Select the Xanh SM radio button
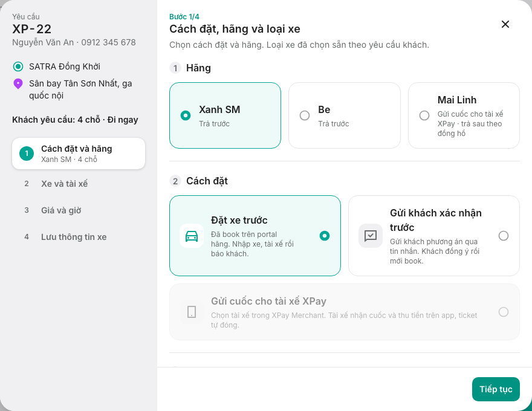Image resolution: width=532 pixels, height=411 pixels. 186,115
